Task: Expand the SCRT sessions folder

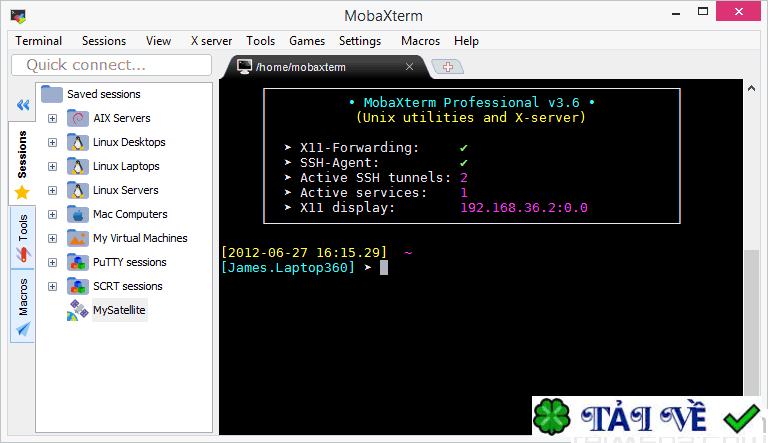Action: [x=52, y=286]
